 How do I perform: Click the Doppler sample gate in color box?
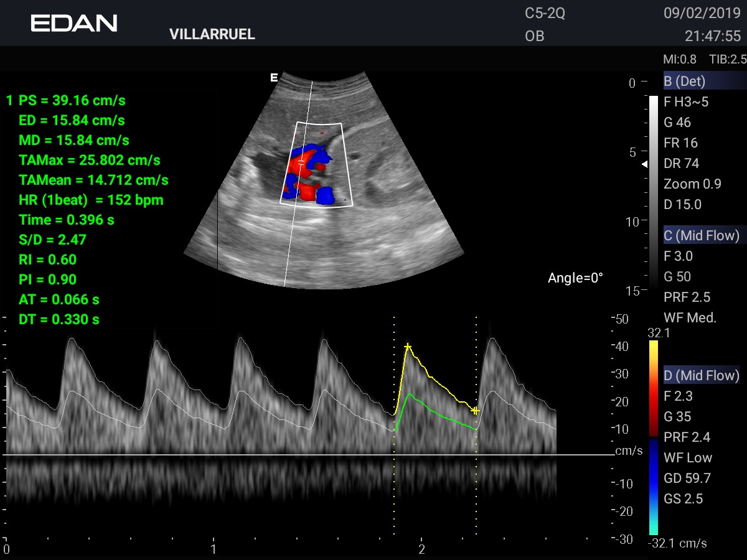tap(301, 162)
